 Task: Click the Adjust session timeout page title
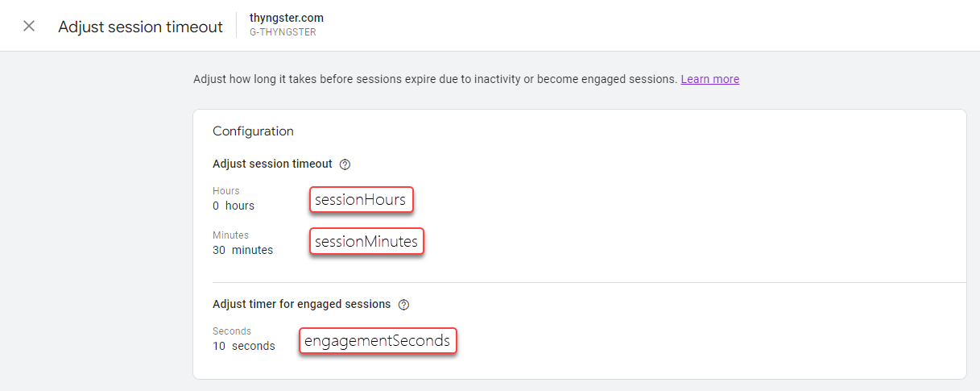tap(140, 27)
